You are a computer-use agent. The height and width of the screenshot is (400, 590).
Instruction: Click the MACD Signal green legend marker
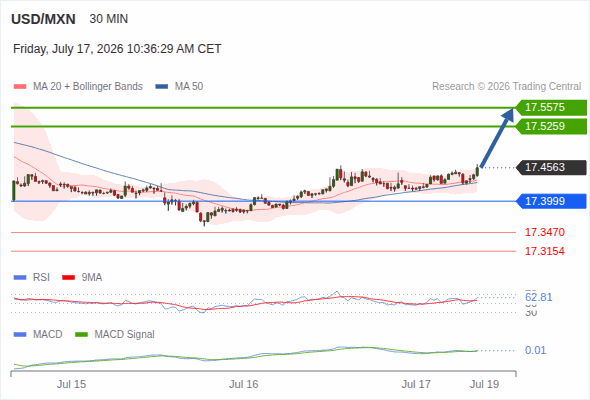[81, 335]
